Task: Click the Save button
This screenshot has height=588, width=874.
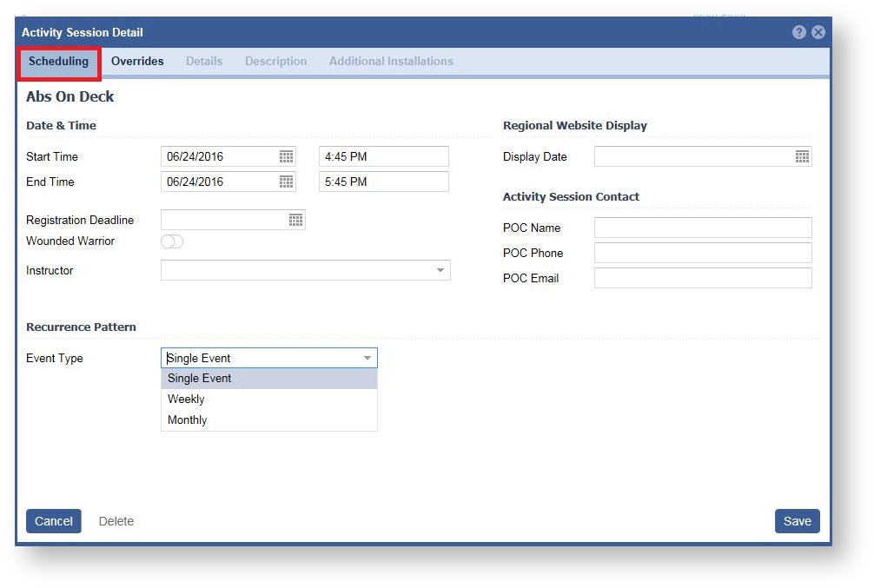Action: click(x=797, y=521)
